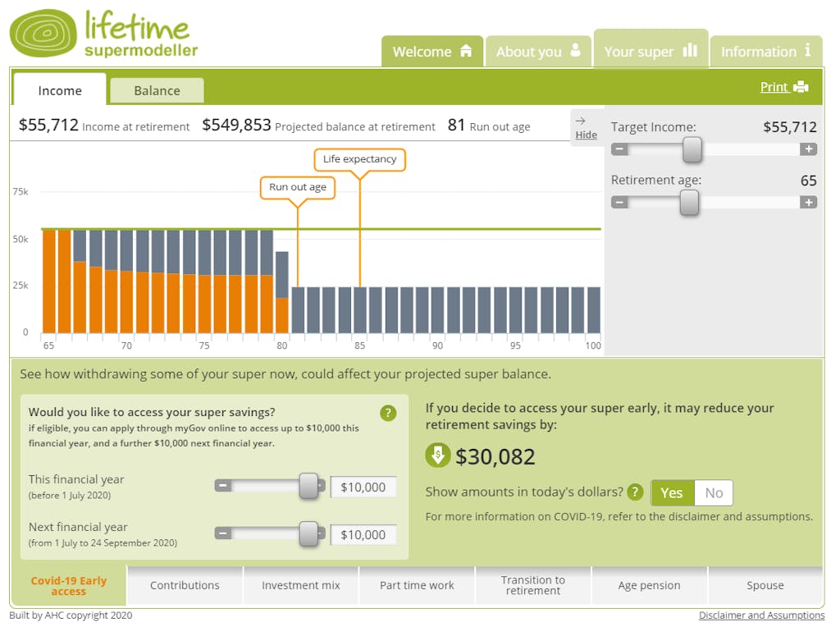The height and width of the screenshot is (636, 840).
Task: Select Yes for today's dollars
Action: pyautogui.click(x=672, y=492)
